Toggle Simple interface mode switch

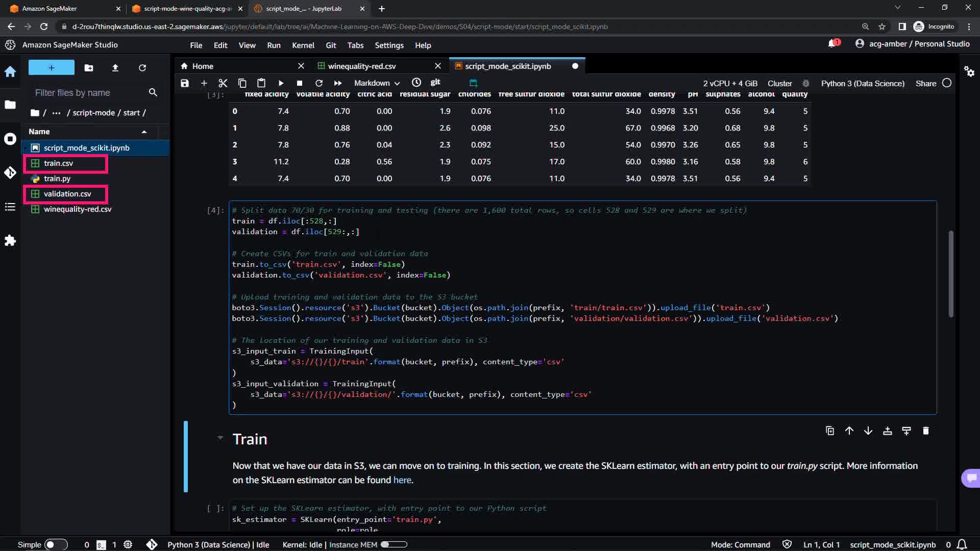coord(56,544)
